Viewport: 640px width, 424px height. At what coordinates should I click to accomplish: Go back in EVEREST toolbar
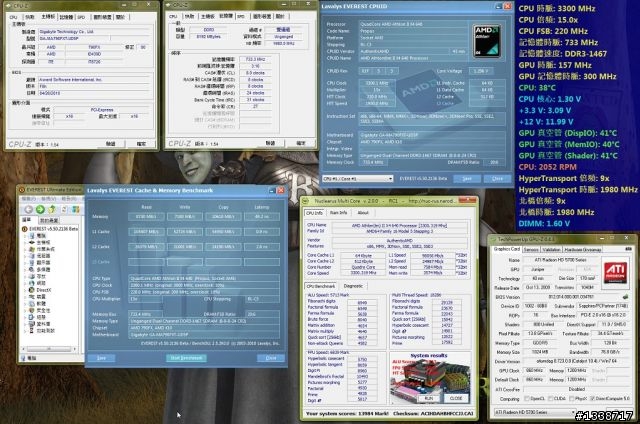point(28,210)
